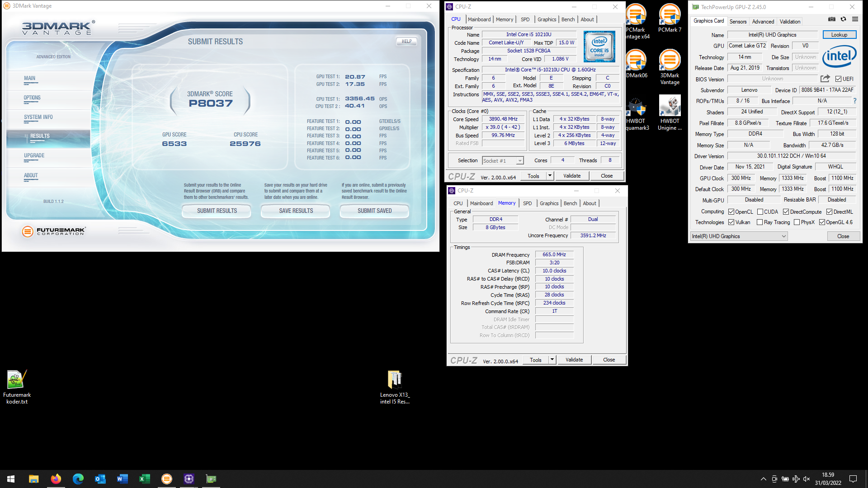This screenshot has height=488, width=868.
Task: Click Tools button in lower CPU-Z
Action: point(536,359)
